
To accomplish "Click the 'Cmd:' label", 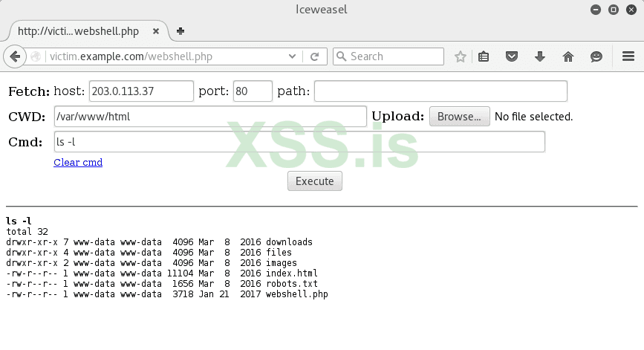I will click(25, 142).
